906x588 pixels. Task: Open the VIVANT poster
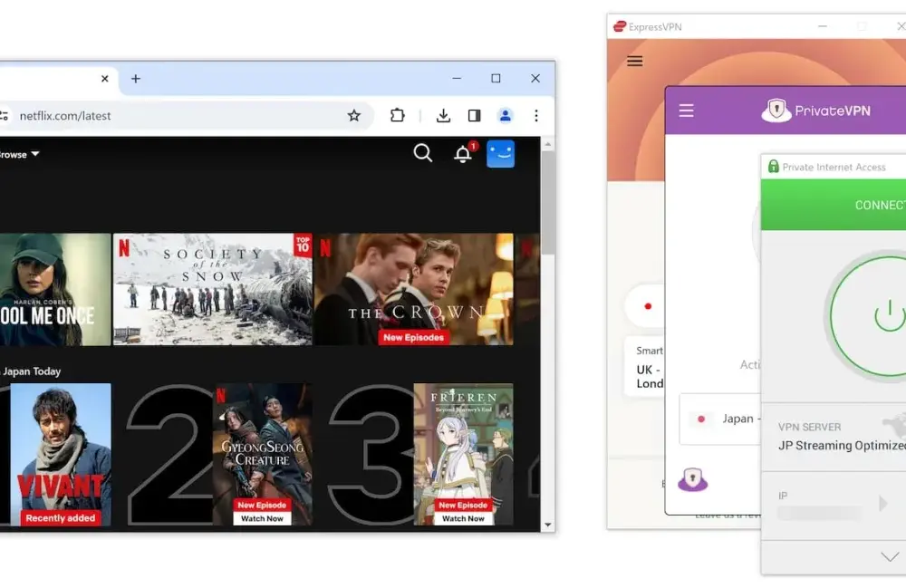[x=61, y=455]
